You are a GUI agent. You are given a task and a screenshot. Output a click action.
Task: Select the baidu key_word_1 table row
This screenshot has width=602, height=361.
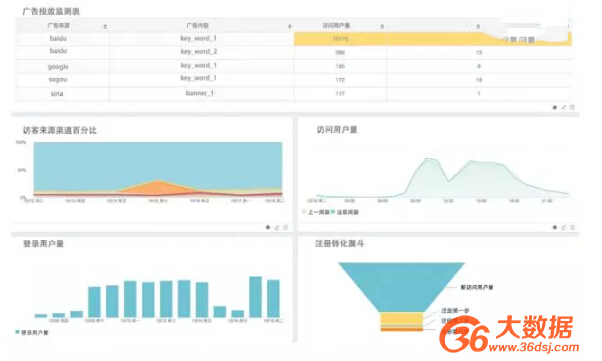[294, 39]
